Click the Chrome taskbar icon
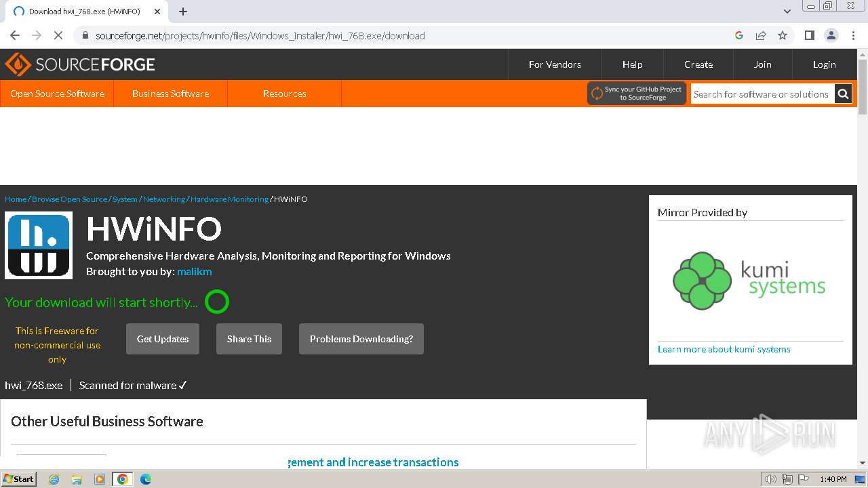 123,479
